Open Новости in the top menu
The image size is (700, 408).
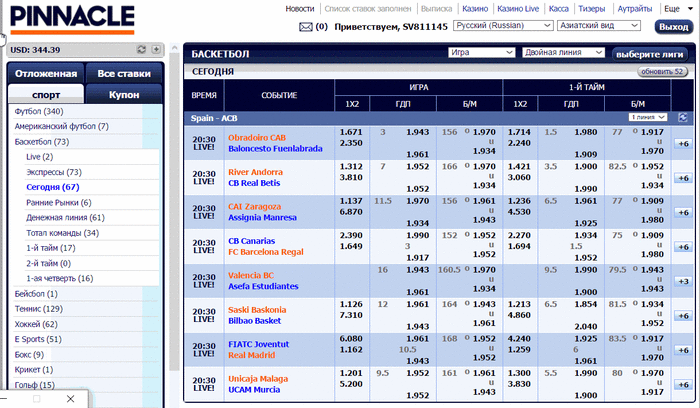tap(300, 8)
